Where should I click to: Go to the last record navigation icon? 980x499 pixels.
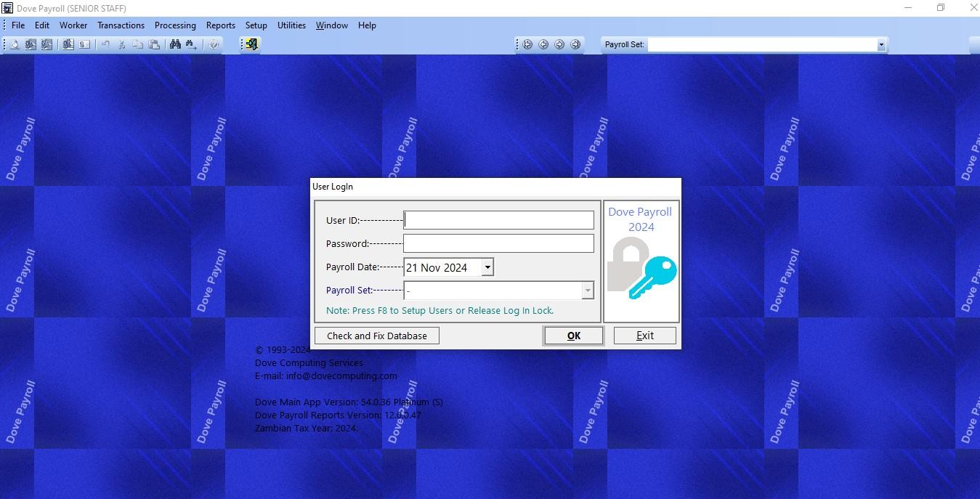(575, 44)
